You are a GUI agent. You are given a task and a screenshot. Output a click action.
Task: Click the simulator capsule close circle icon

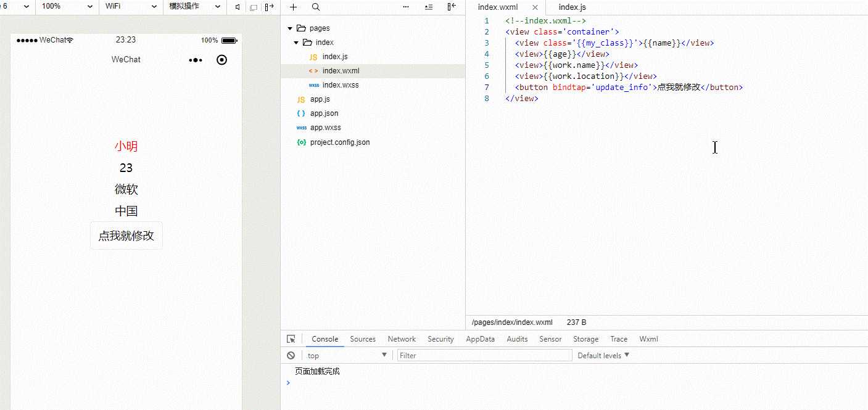(222, 60)
